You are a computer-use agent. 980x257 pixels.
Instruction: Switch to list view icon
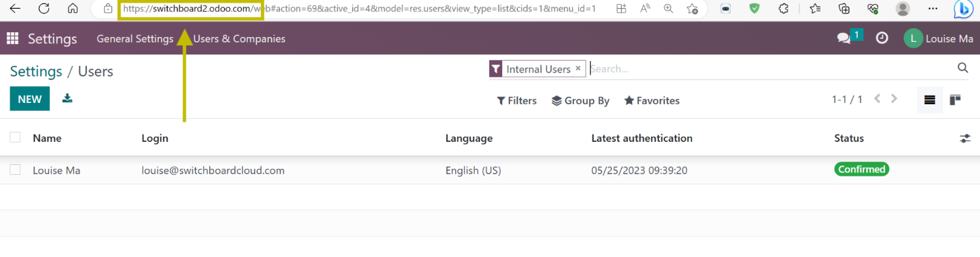point(930,100)
